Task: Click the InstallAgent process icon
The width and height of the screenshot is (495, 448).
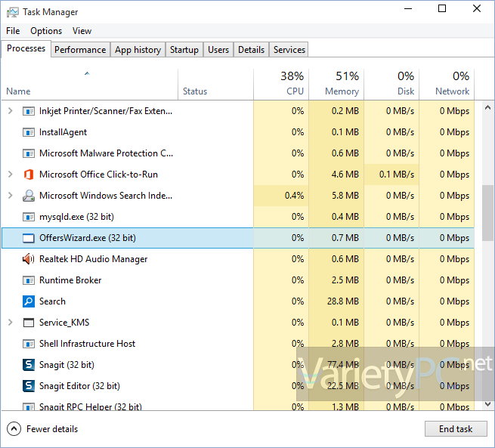Action: tap(29, 132)
